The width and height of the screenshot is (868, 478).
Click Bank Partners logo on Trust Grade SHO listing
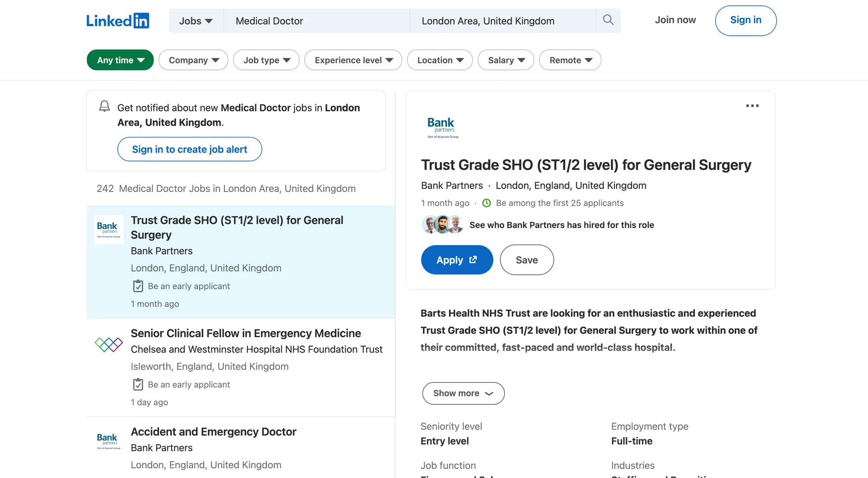[x=108, y=230]
